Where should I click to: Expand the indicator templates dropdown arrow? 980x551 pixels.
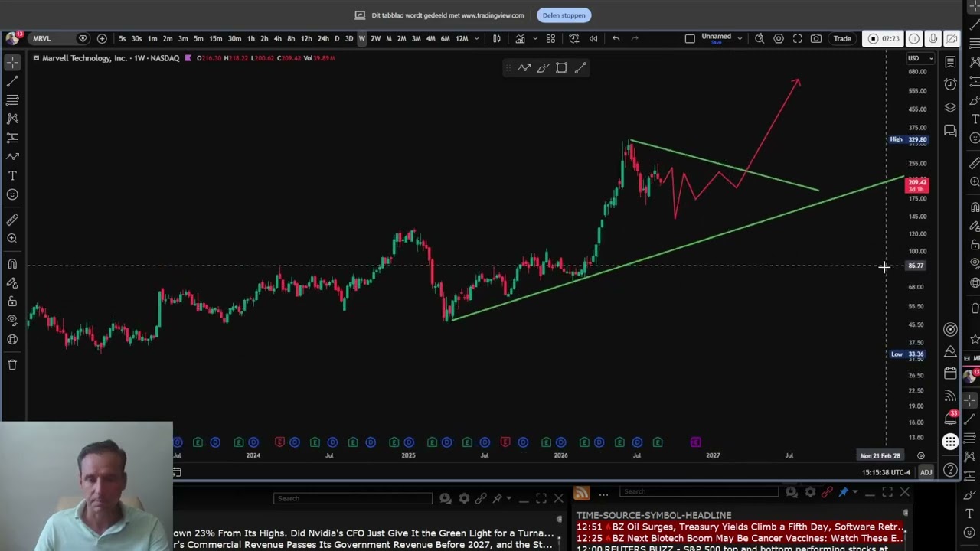coord(534,38)
